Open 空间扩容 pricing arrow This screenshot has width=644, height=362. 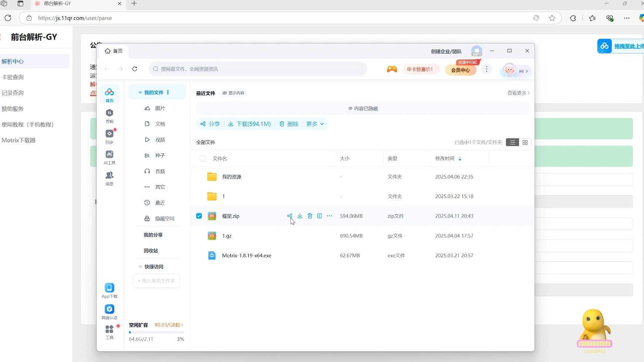[182, 325]
